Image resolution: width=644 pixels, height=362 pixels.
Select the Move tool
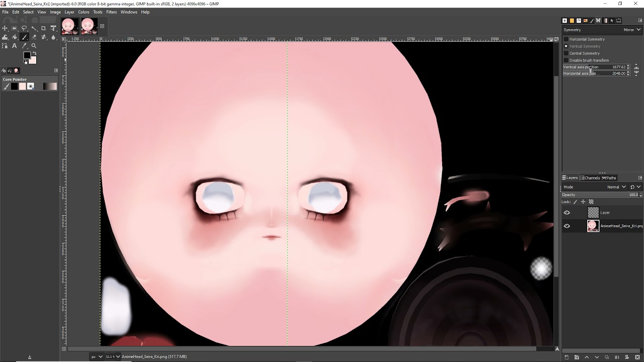point(5,28)
